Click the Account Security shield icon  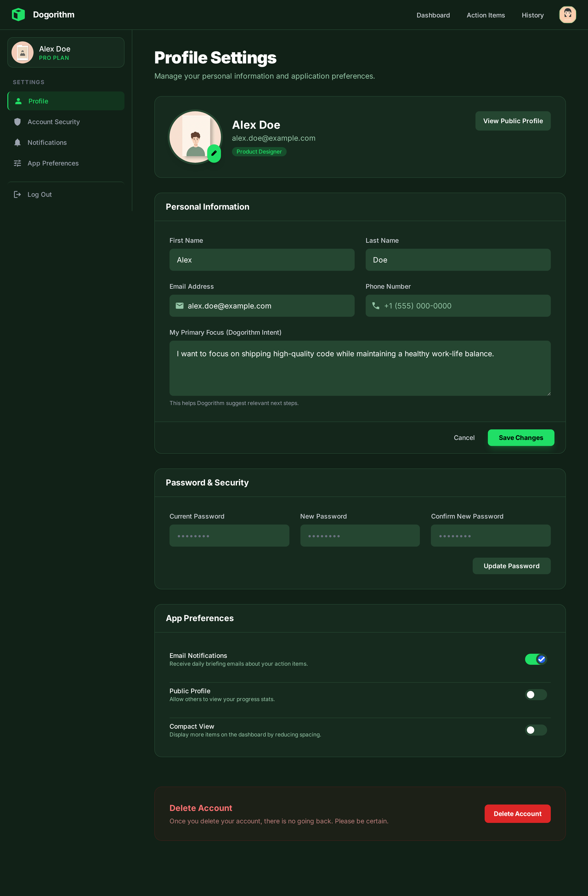click(x=17, y=122)
